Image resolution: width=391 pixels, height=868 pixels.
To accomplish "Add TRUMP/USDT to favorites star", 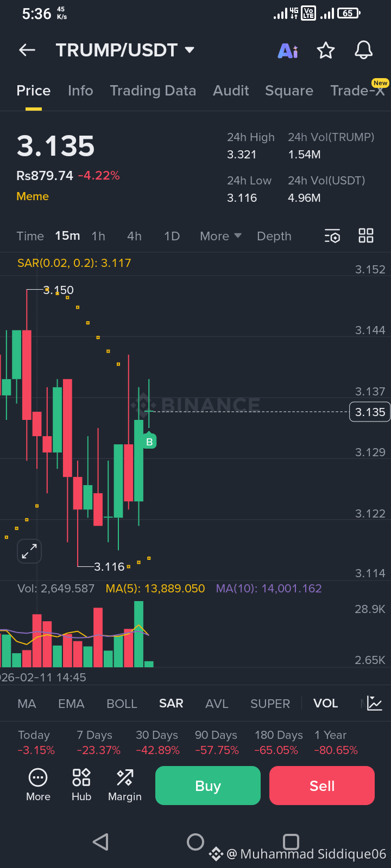I will (326, 50).
